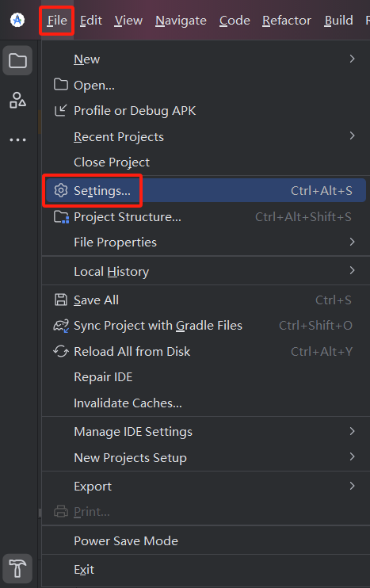The width and height of the screenshot is (370, 588).
Task: Expand the Recent Projects submenu arrow
Action: [x=352, y=136]
